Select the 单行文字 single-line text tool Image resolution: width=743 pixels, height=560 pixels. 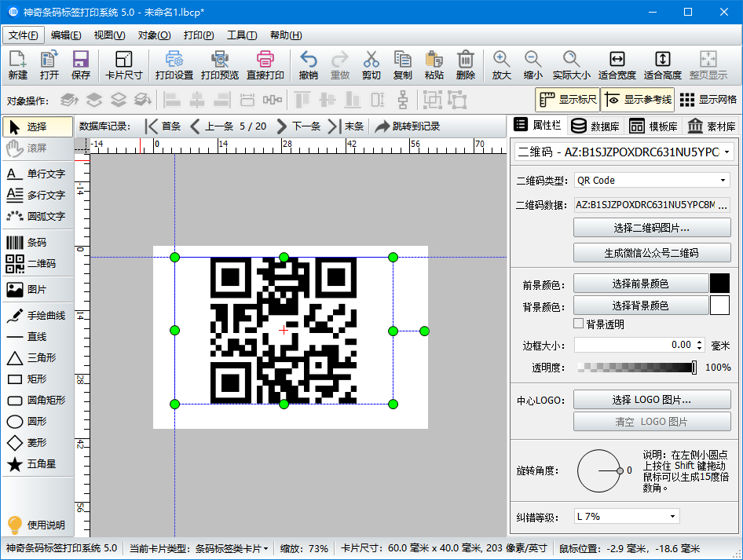(x=37, y=174)
